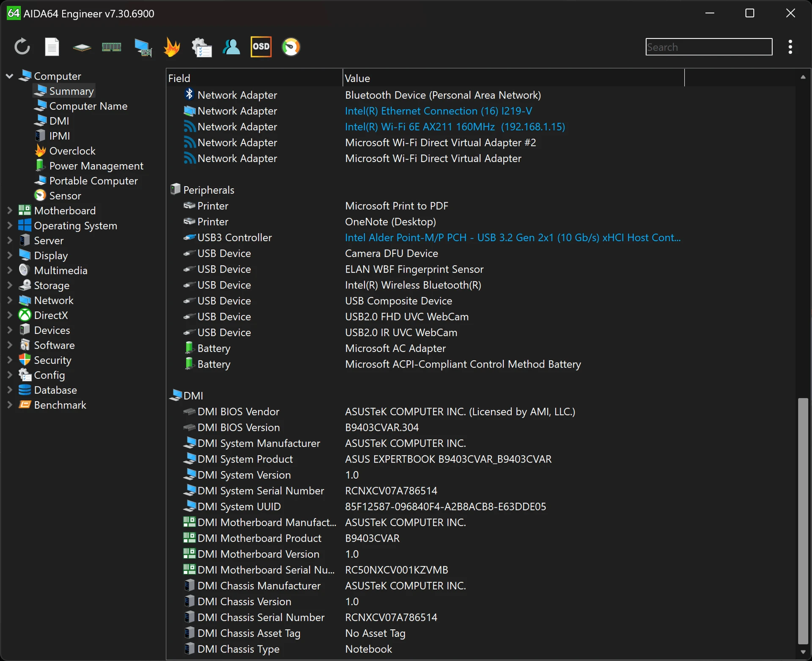Click the scroll up arrow
812x661 pixels.
(x=803, y=77)
